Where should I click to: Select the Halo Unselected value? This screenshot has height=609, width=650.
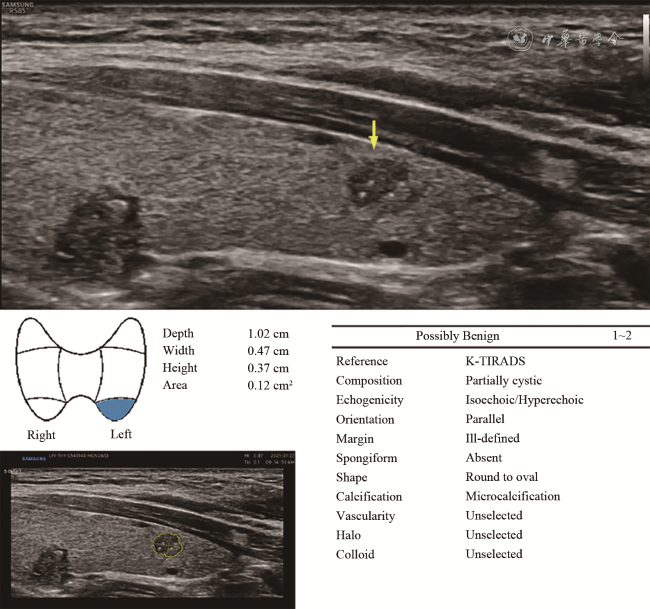(494, 535)
